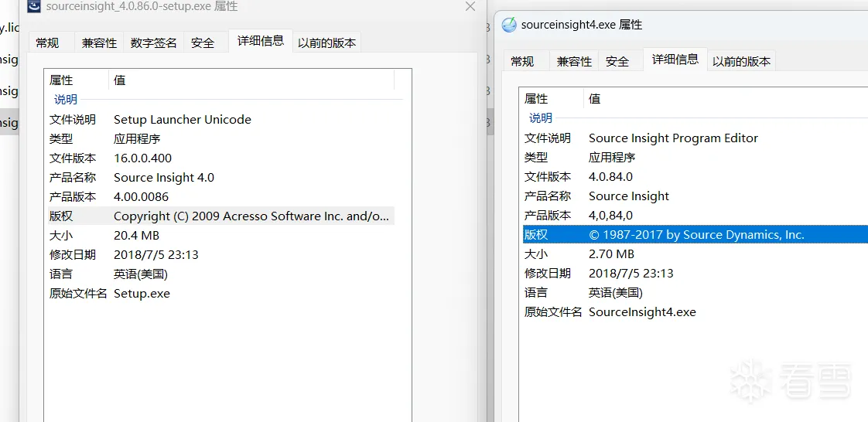The height and width of the screenshot is (422, 868).
Task: Select the 20.4 MB size row
Action: (x=221, y=236)
